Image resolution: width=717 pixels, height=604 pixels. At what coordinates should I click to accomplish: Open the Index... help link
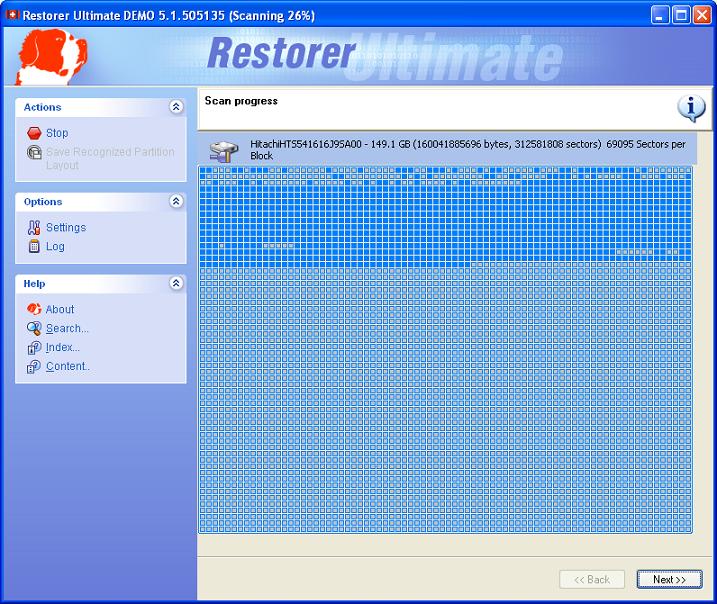pos(63,347)
